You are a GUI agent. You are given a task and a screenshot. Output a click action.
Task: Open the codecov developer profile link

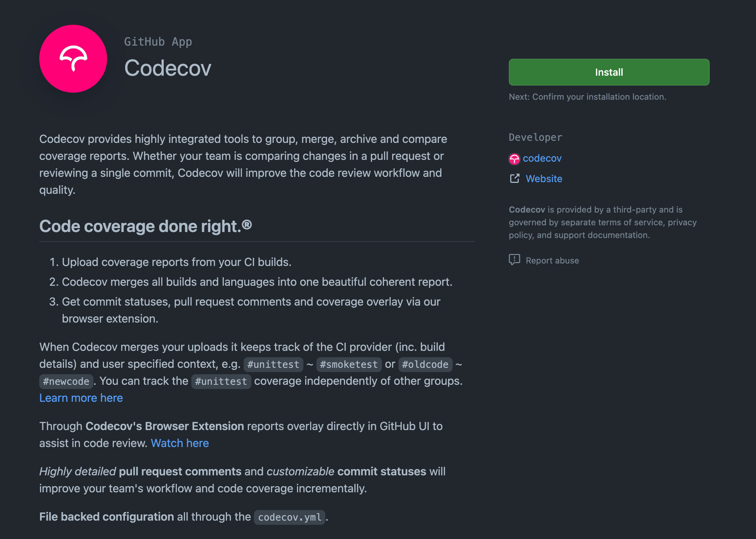coord(542,158)
